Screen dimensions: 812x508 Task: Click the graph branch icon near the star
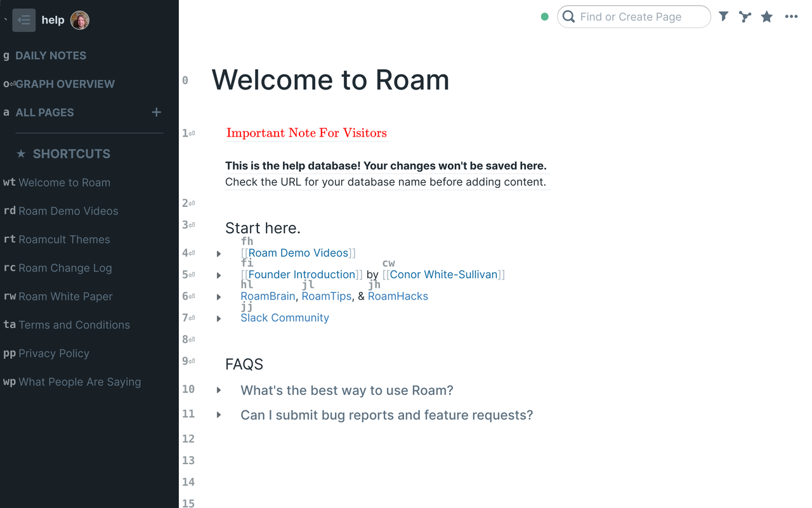pos(745,17)
